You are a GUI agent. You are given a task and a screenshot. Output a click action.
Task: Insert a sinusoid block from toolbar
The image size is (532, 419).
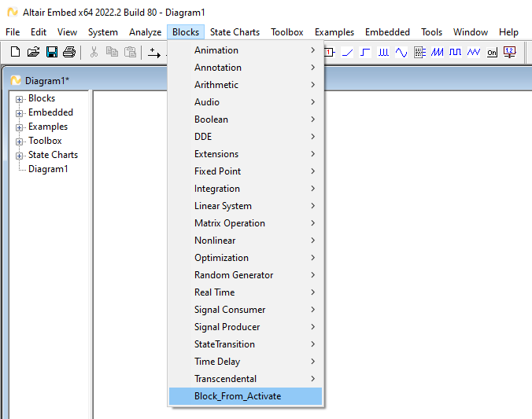tap(401, 52)
